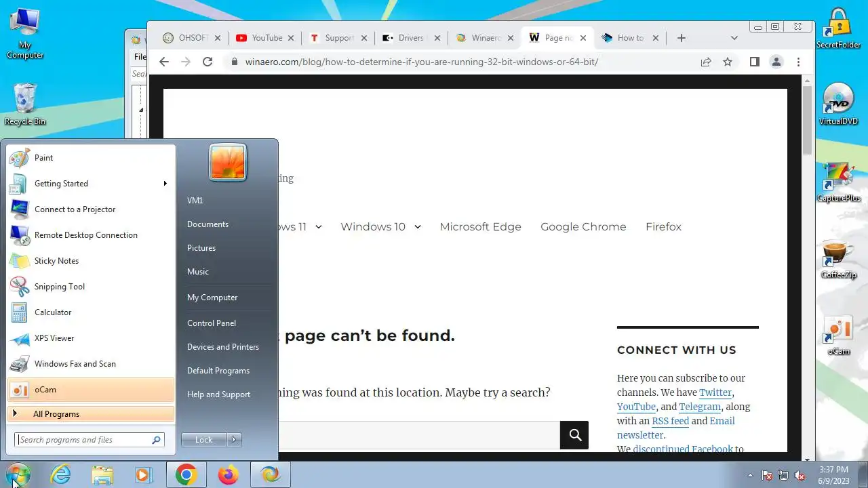
Task: Open Internet Explorer from the taskbar
Action: (61, 475)
